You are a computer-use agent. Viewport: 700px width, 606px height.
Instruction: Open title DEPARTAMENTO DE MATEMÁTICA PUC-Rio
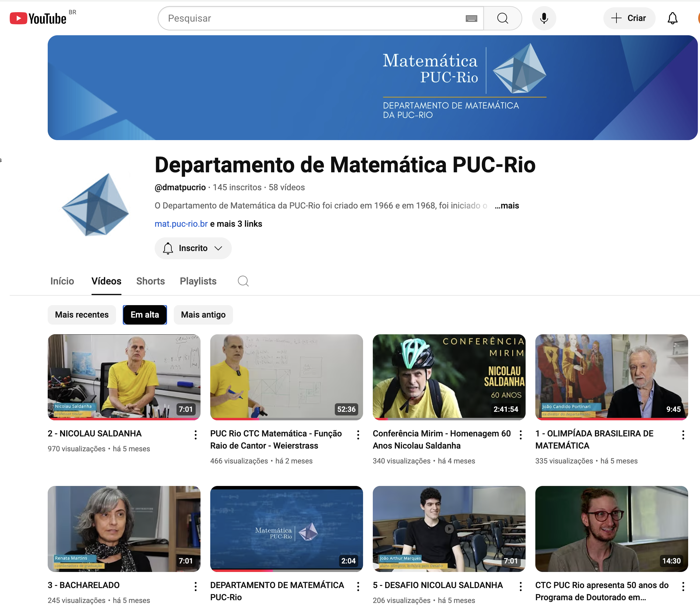coord(277,591)
